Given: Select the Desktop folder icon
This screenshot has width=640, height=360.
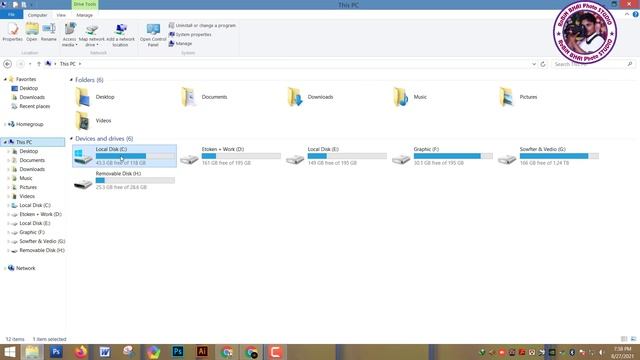Looking at the screenshot, I should coord(83,97).
